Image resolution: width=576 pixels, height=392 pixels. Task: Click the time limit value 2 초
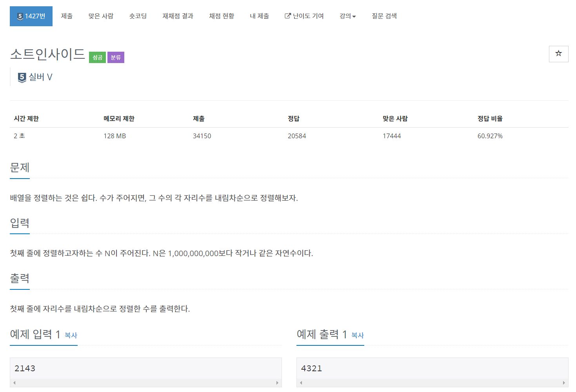pos(19,136)
